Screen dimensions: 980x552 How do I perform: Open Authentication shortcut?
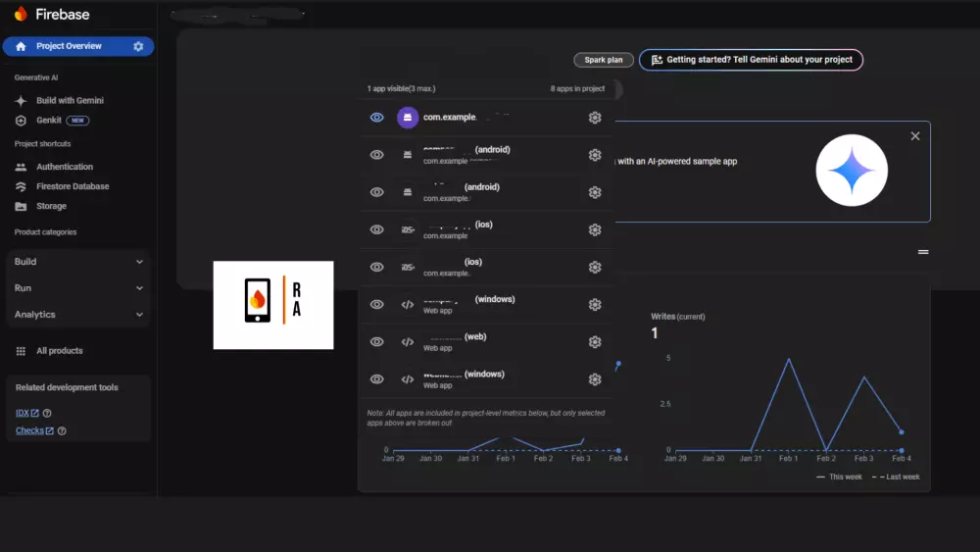(x=65, y=167)
